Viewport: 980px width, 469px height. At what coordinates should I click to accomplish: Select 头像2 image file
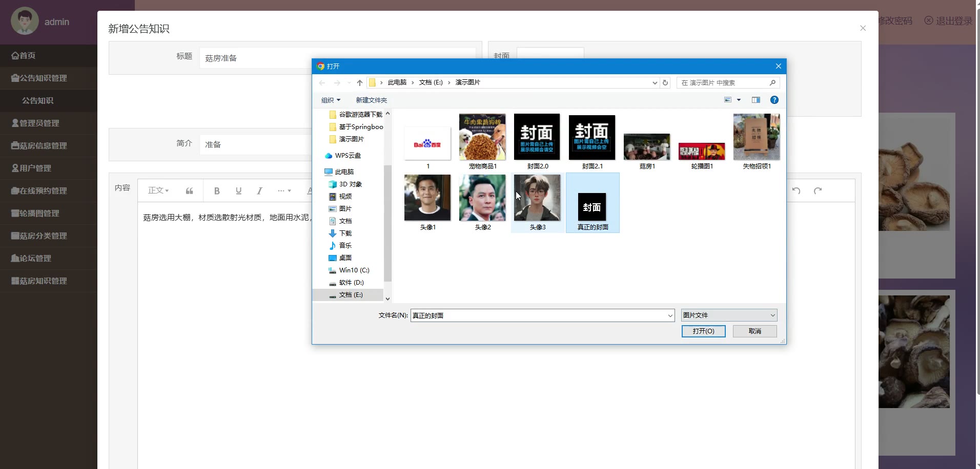(x=482, y=203)
